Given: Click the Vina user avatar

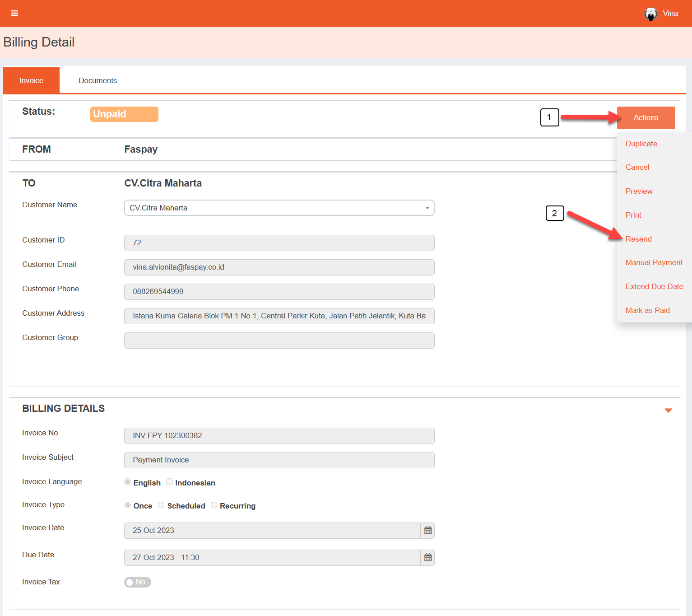Looking at the screenshot, I should point(650,14).
